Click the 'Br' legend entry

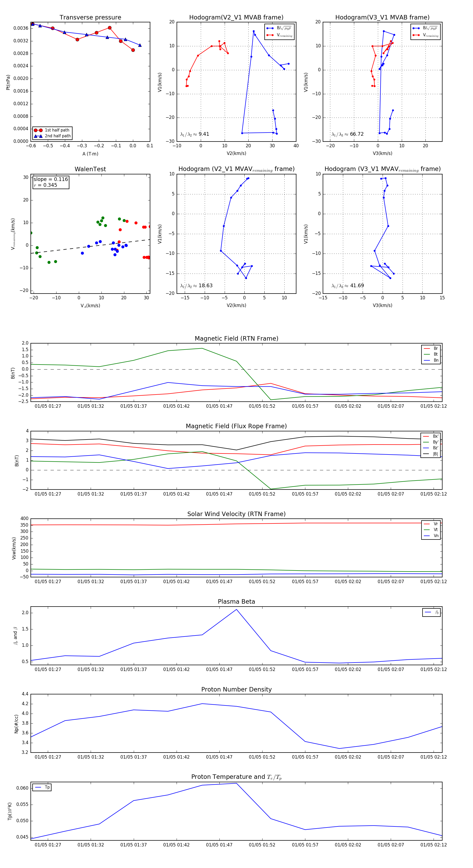pyautogui.click(x=431, y=349)
